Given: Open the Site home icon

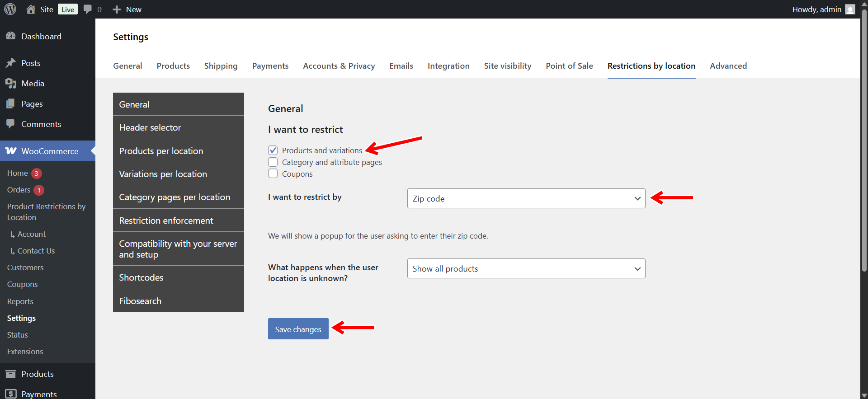Looking at the screenshot, I should point(31,9).
